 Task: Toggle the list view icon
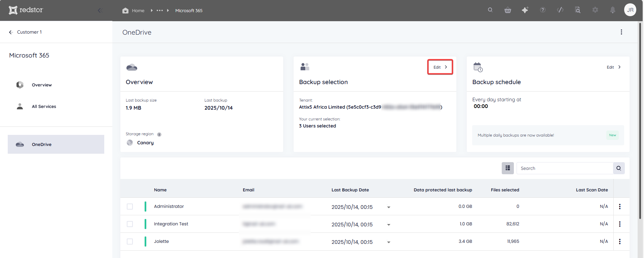click(x=508, y=168)
